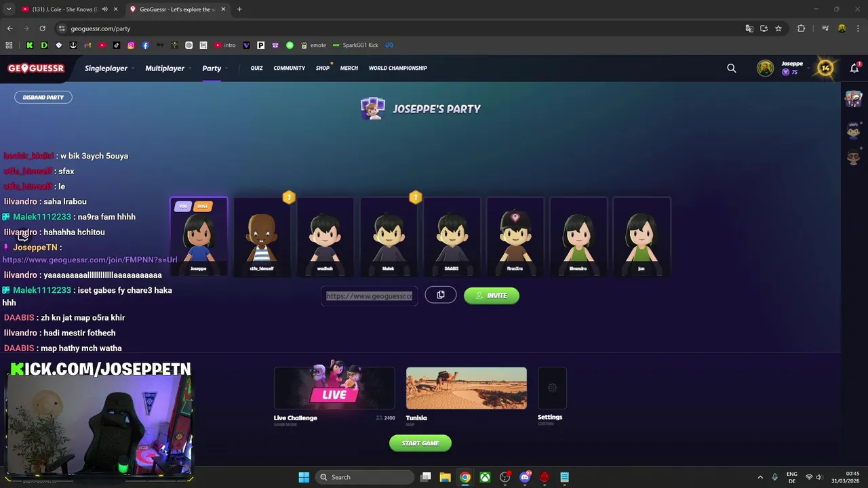Screen dimensions: 868x488
Task: Open the tab search dropdown arrow
Action: (x=9, y=9)
